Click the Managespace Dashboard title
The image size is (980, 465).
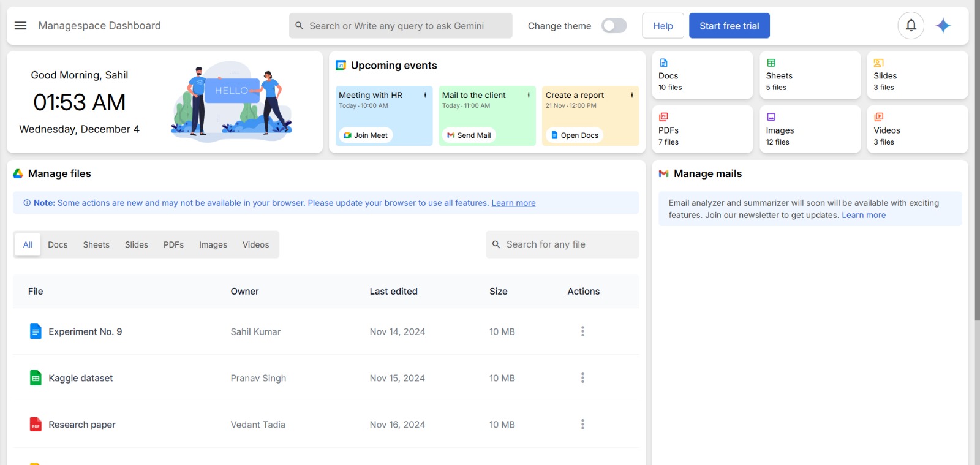pyautogui.click(x=99, y=26)
